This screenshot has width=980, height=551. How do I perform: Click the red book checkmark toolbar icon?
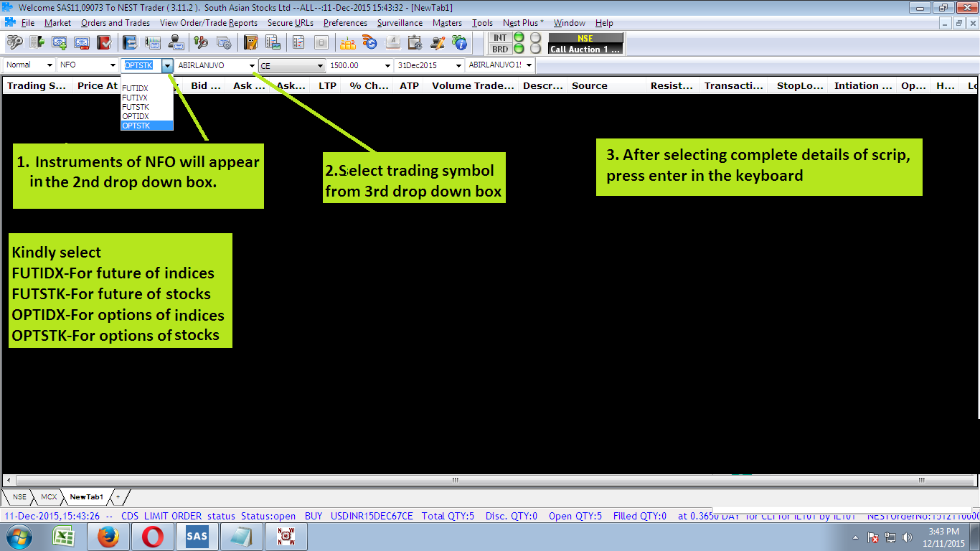coord(103,42)
